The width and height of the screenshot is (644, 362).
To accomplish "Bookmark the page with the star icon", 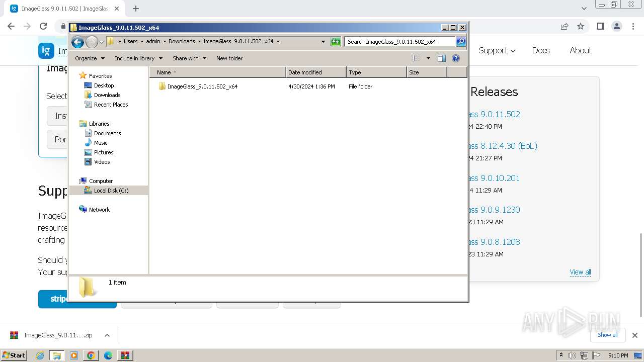I will pos(581,26).
